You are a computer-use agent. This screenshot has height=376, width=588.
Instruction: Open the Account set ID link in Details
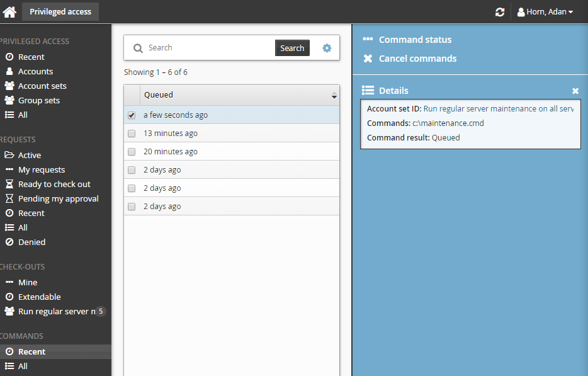(498, 109)
